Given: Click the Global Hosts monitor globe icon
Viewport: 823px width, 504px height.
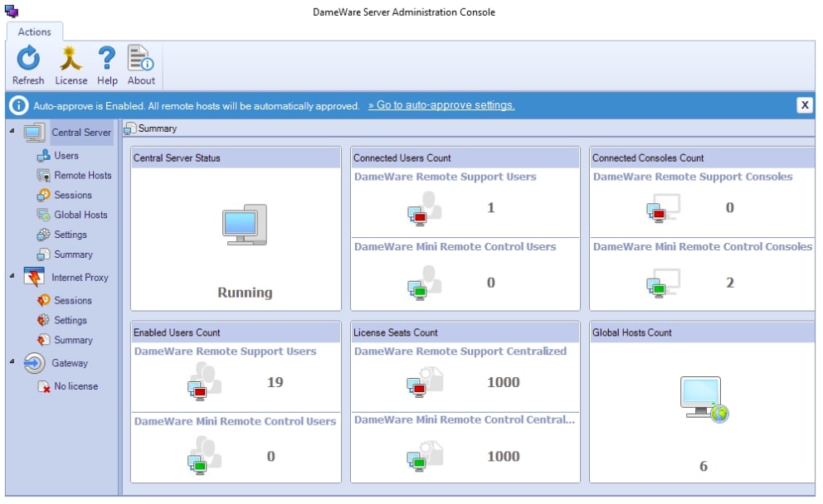Looking at the screenshot, I should click(704, 400).
